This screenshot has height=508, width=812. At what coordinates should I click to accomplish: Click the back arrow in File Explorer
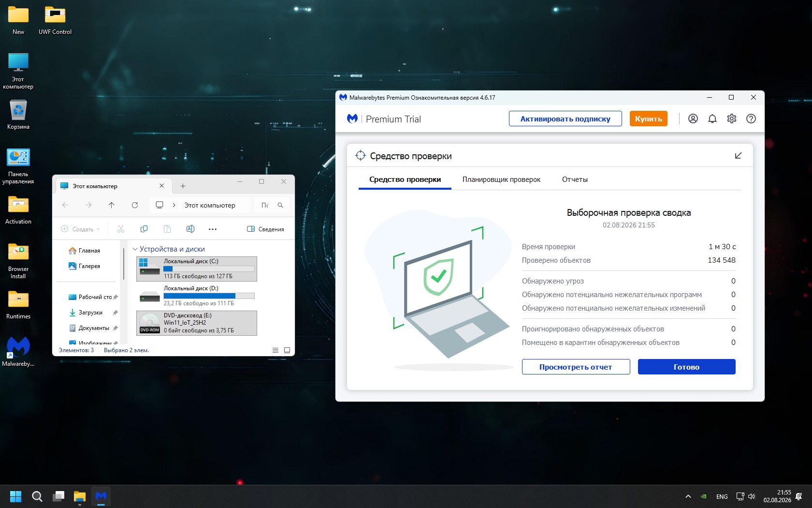[x=65, y=205]
